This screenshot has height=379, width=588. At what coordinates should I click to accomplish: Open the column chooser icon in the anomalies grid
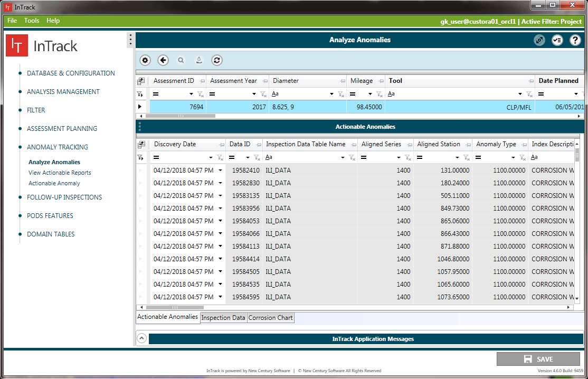pos(141,144)
